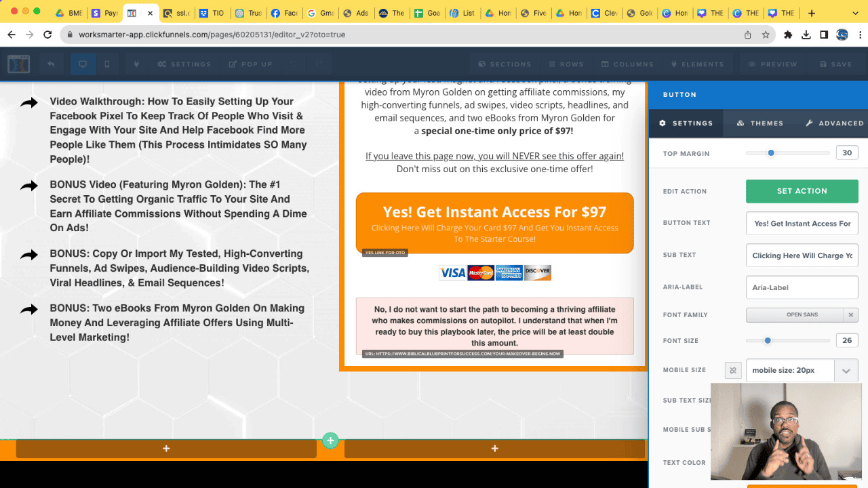Open the Pop Up editor
This screenshot has width=868, height=488.
250,64
